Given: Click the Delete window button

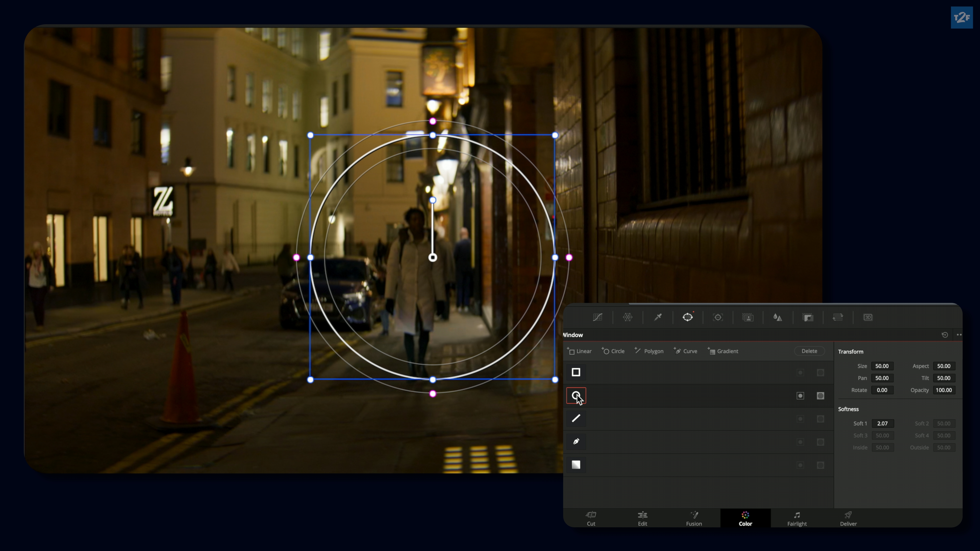Looking at the screenshot, I should pyautogui.click(x=809, y=351).
